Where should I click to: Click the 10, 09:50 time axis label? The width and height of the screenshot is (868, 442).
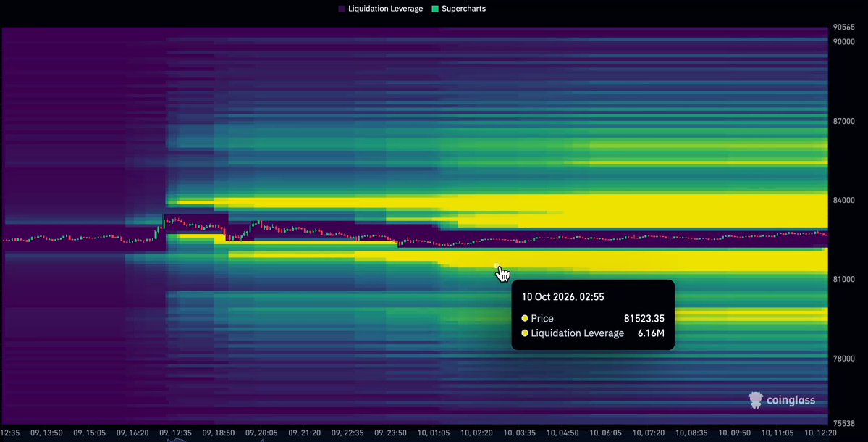click(x=734, y=433)
